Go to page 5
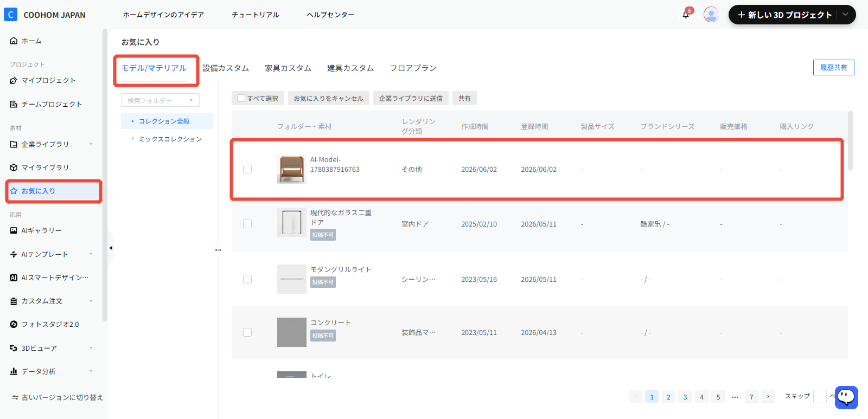The width and height of the screenshot is (868, 419). tap(718, 397)
